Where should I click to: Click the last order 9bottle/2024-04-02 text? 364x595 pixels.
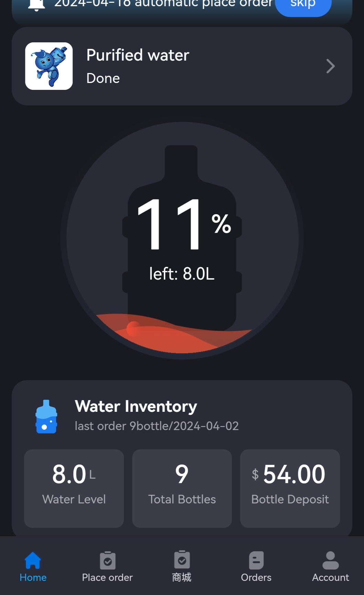point(157,426)
